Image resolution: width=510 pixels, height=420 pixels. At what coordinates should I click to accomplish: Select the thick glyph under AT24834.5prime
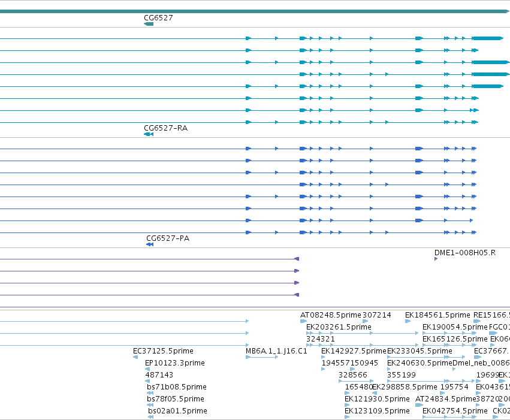coord(420,405)
